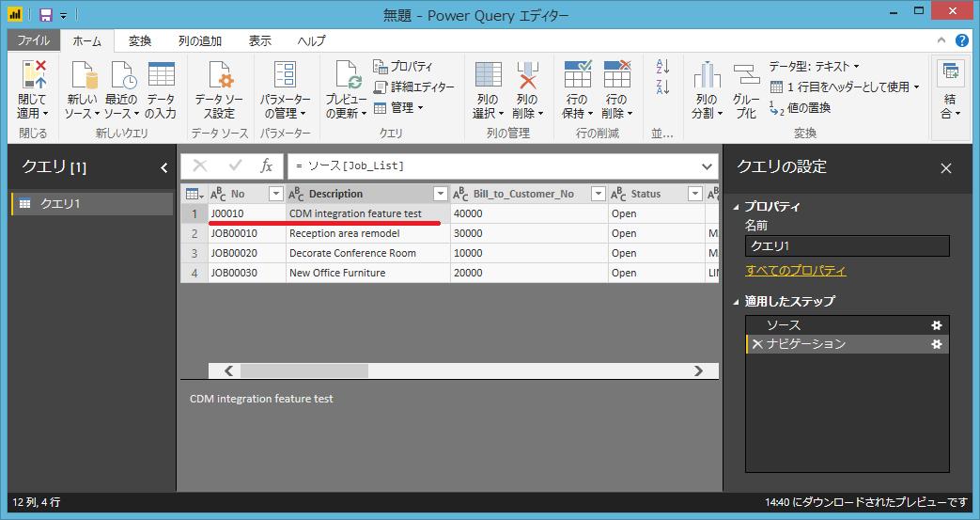
Task: Sort descending with Z-A icon
Action: point(662,87)
